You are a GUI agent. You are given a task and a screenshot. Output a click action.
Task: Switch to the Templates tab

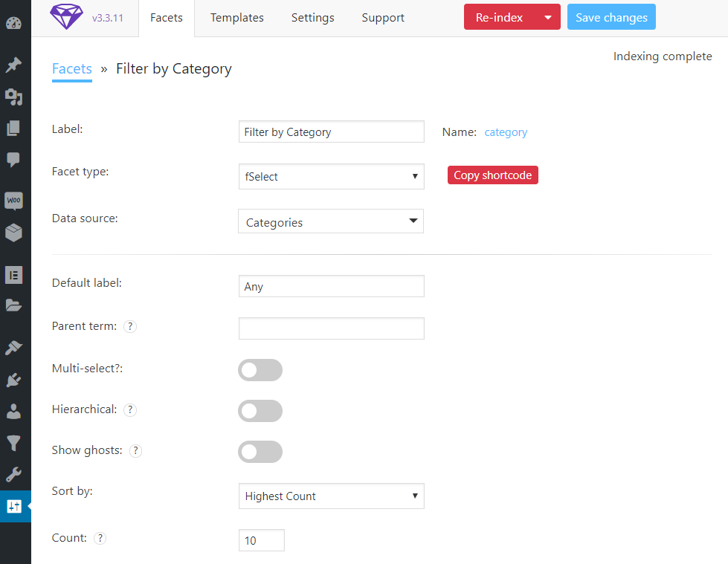(x=236, y=18)
